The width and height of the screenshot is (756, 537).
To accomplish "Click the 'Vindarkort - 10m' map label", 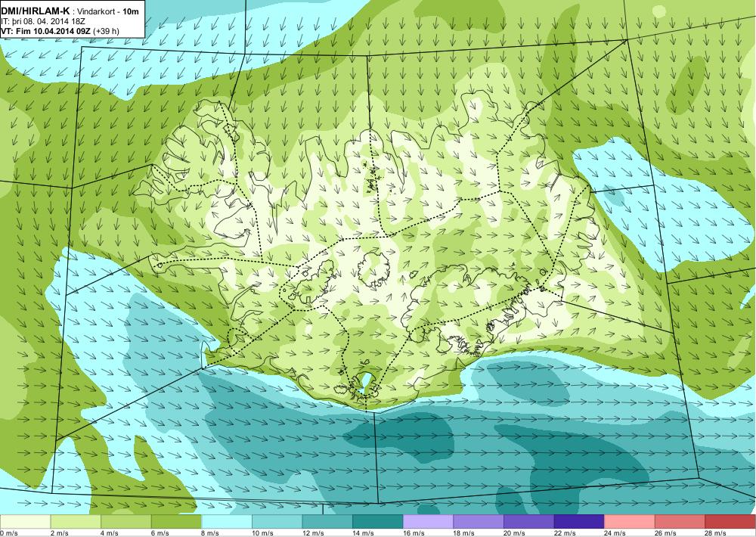I will coord(108,11).
